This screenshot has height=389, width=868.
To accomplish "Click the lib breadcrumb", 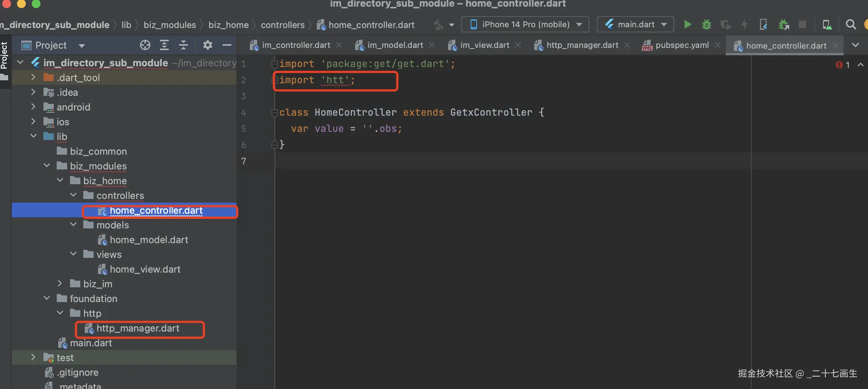I will 126,25.
